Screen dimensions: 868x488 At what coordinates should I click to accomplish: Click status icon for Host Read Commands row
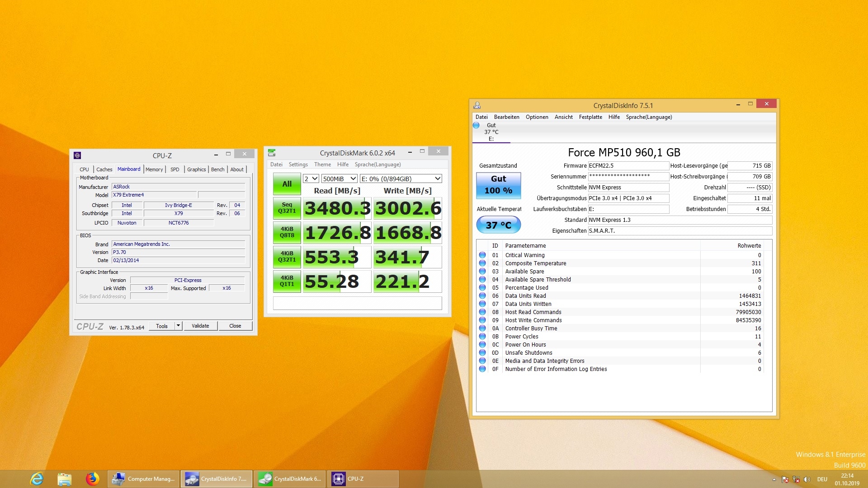[x=482, y=312]
